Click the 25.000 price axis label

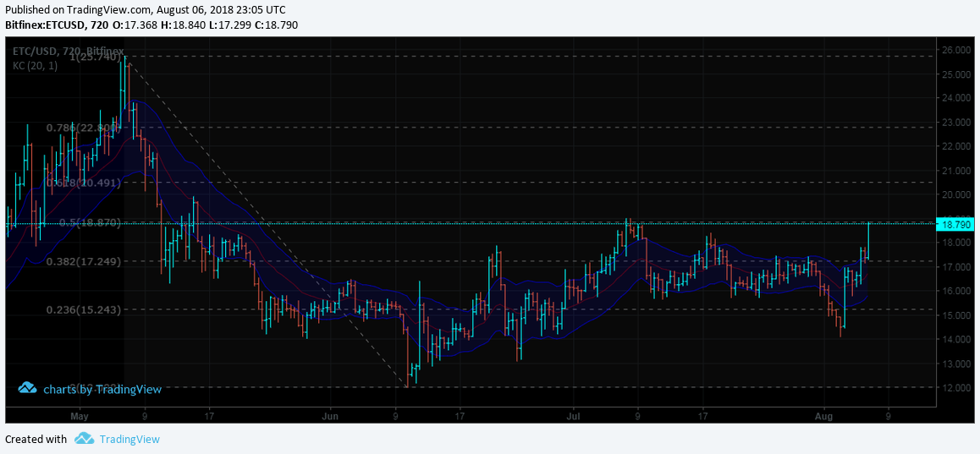pos(956,74)
